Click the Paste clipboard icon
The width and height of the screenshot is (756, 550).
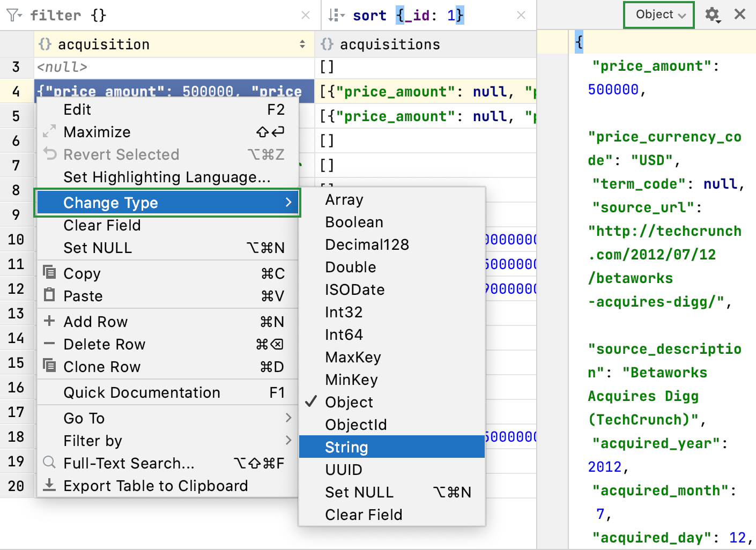pos(49,295)
